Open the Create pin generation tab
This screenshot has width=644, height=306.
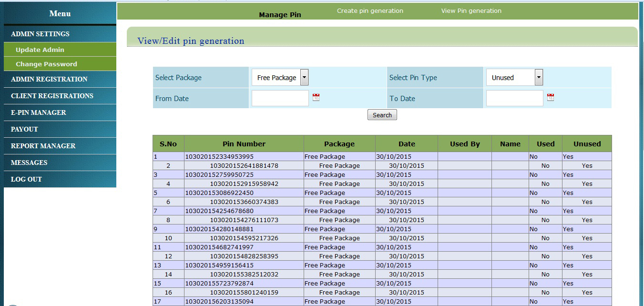click(x=370, y=11)
